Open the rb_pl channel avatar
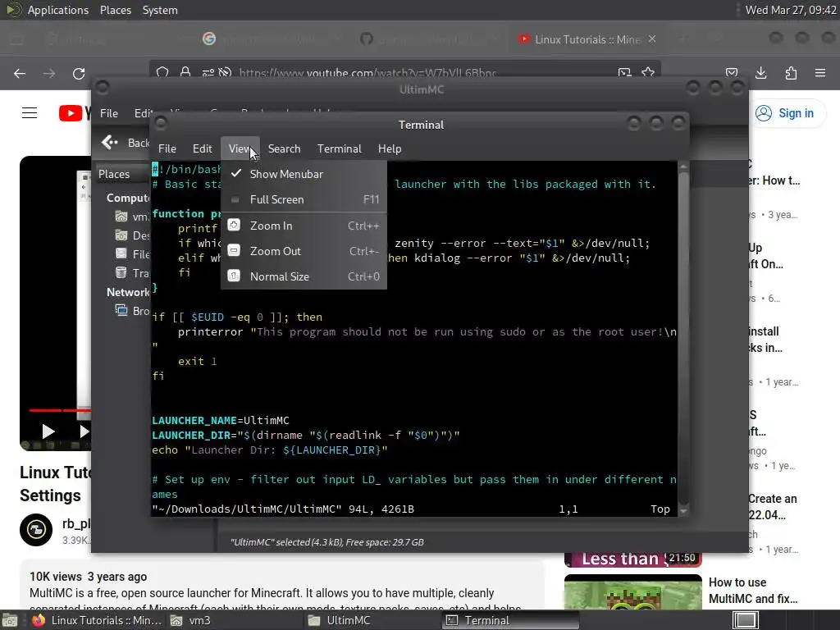Viewport: 840px width, 630px height. click(36, 530)
